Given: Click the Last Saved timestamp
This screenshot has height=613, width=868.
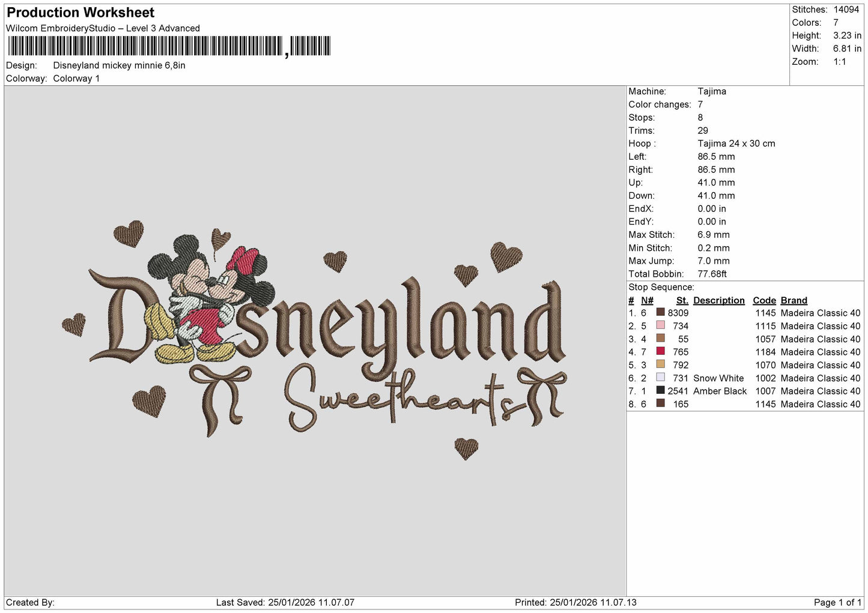Looking at the screenshot, I should point(285,602).
